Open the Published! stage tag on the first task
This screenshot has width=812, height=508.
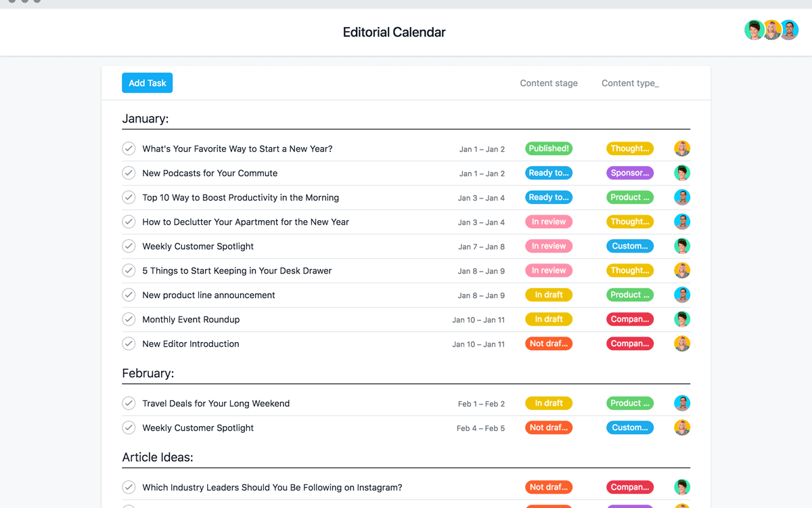point(549,148)
